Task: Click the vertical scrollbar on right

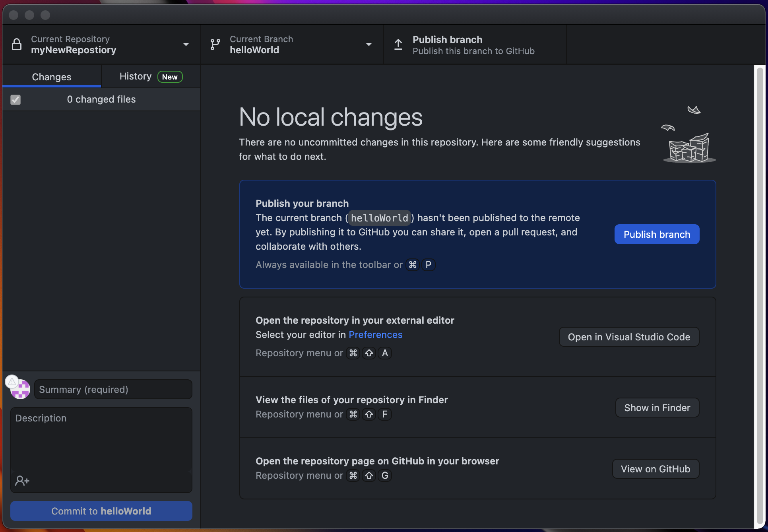Action: point(760,296)
